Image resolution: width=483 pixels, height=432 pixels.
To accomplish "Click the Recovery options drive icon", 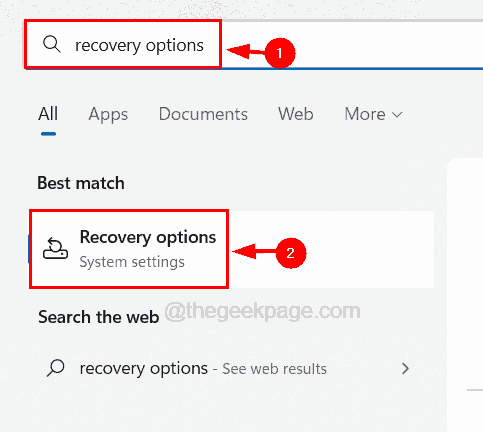I will coord(55,248).
